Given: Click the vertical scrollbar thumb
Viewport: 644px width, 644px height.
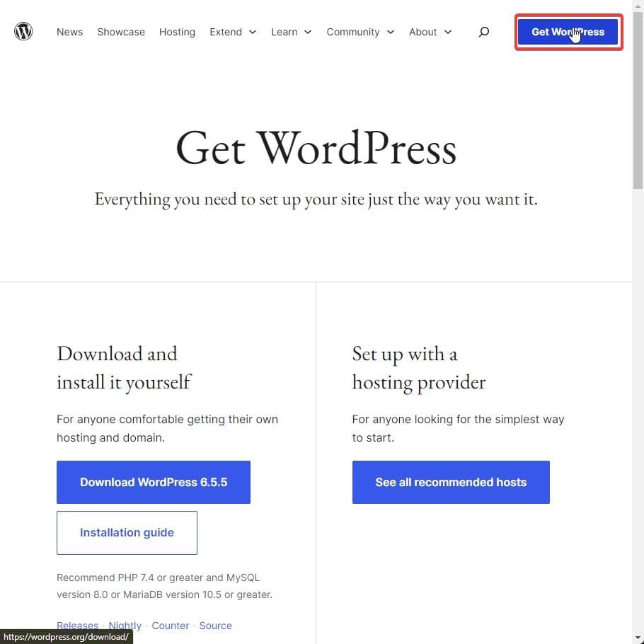Looking at the screenshot, I should point(638,100).
